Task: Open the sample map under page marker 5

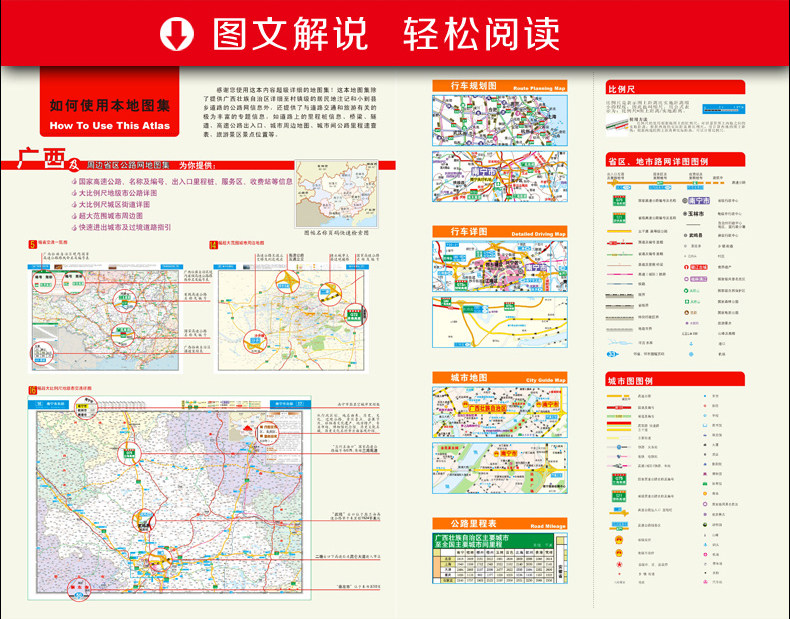Action: point(105,320)
